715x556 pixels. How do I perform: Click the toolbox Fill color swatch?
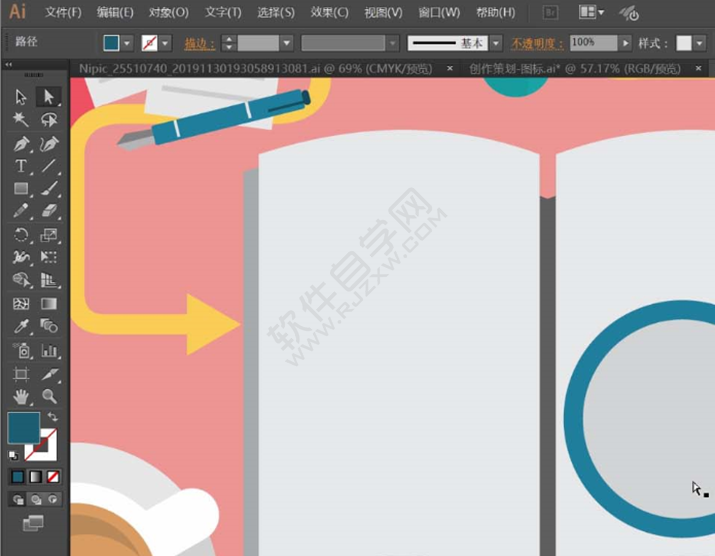click(23, 428)
